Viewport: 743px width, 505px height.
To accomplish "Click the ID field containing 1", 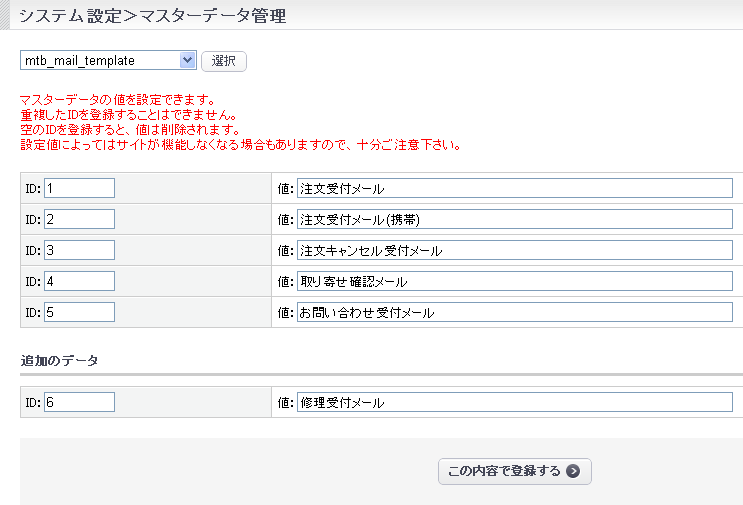I will coord(80,188).
